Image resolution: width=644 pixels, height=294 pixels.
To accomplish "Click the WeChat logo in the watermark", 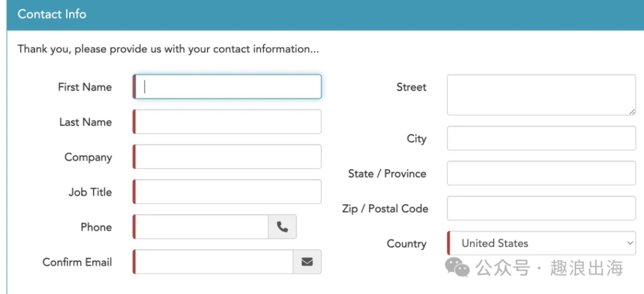I will [x=457, y=267].
